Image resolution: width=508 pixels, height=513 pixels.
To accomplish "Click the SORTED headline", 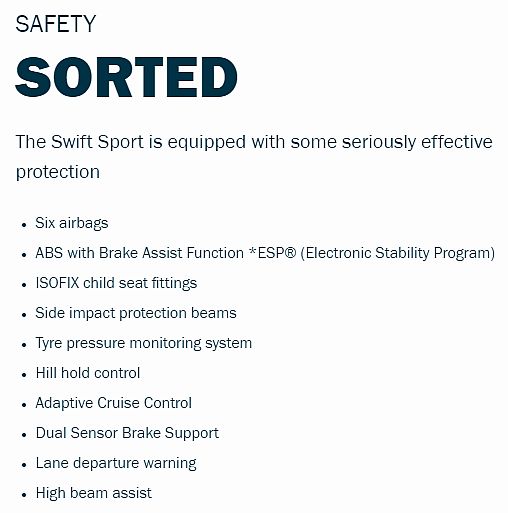I will tap(126, 77).
